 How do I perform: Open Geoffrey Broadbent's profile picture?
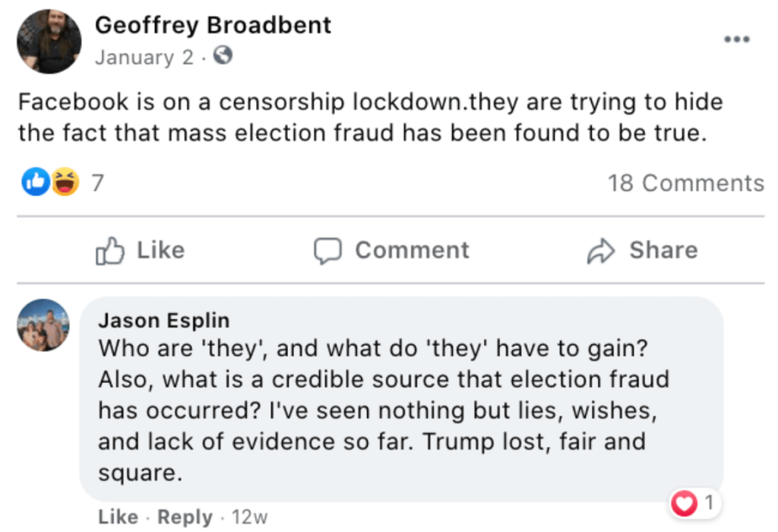click(49, 42)
